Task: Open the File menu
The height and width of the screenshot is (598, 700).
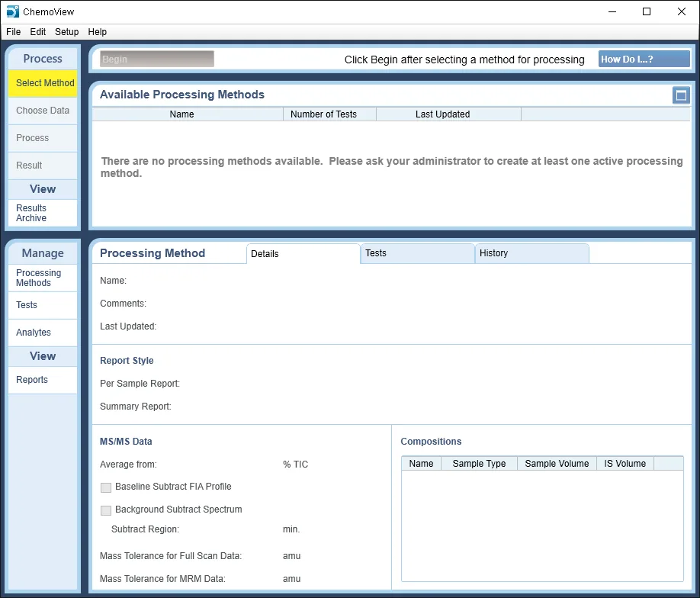Action: click(x=14, y=32)
